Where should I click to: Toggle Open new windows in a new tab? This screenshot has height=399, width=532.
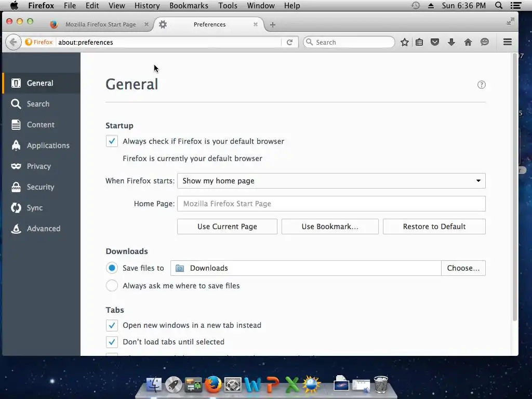(112, 325)
